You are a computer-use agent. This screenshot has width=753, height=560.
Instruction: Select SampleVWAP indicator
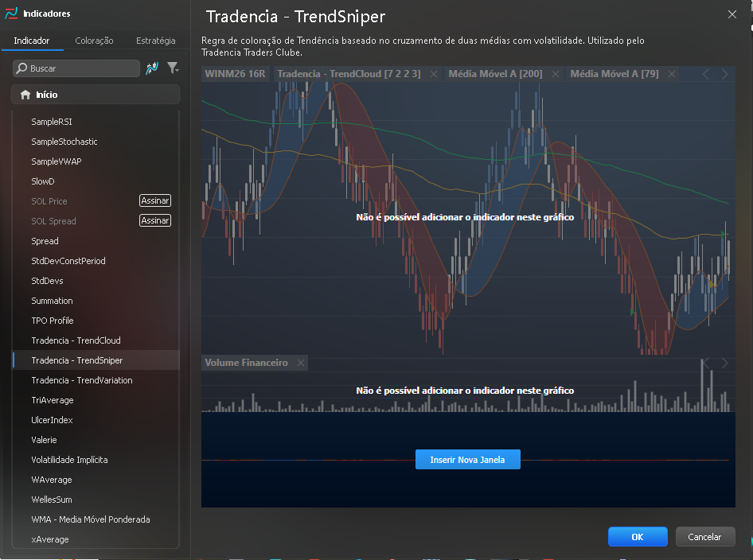(x=96, y=161)
